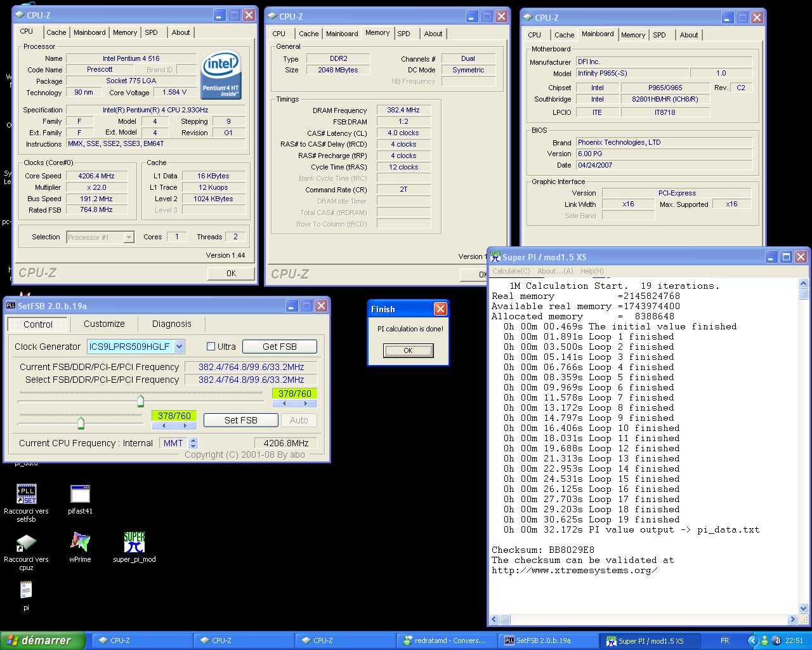The height and width of the screenshot is (650, 812).
Task: Switch to Diagnosis tab in SetFSB
Action: tap(171, 324)
